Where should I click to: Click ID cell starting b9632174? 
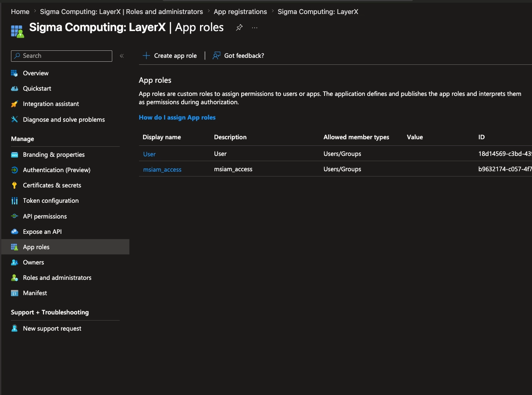pyautogui.click(x=505, y=169)
